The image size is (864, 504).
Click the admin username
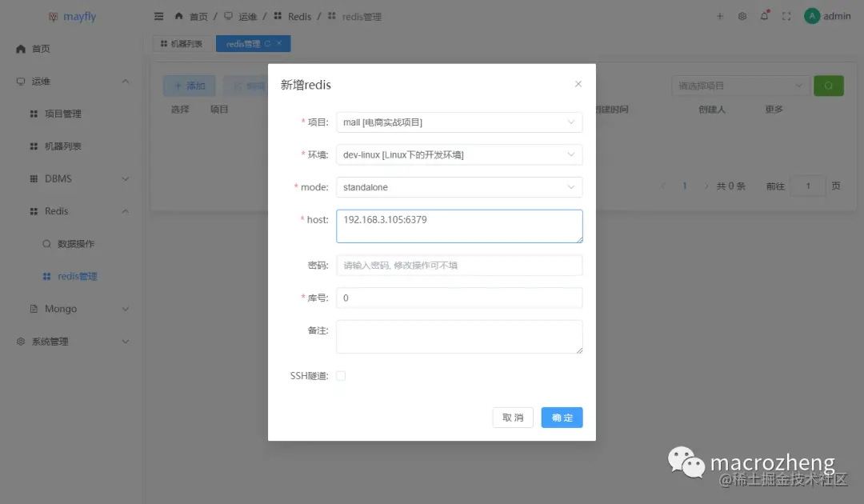(x=837, y=17)
